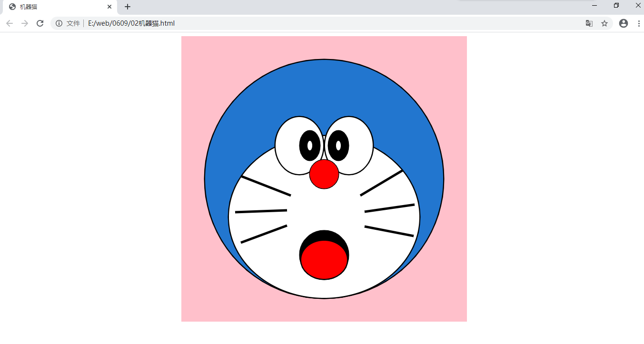Click the browser Back arrow
Screen dimensions: 644x344
pos(10,23)
